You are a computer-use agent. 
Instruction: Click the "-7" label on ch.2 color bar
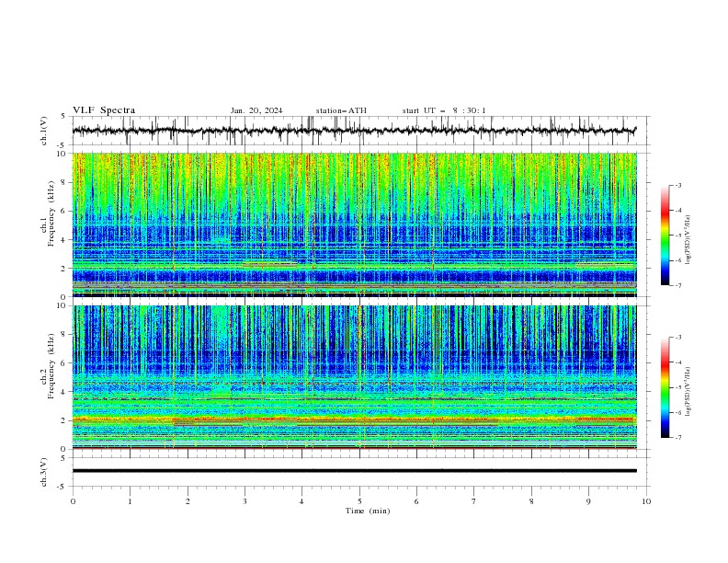[677, 437]
